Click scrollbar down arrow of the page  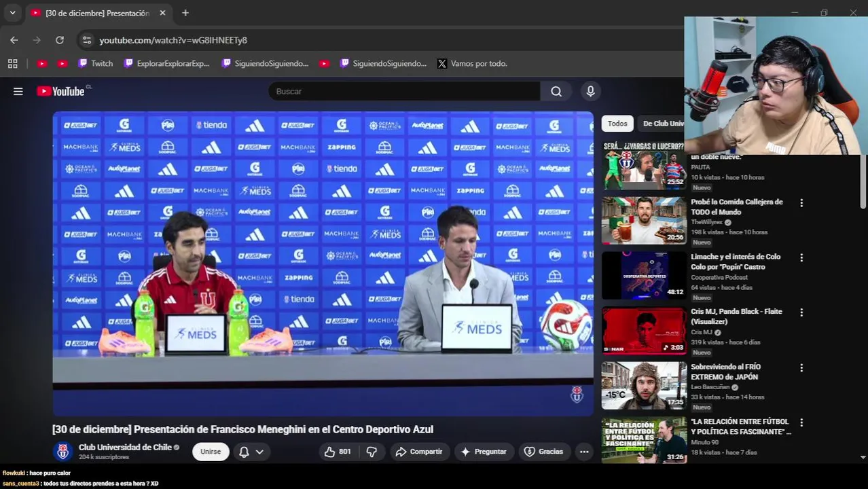(863, 457)
